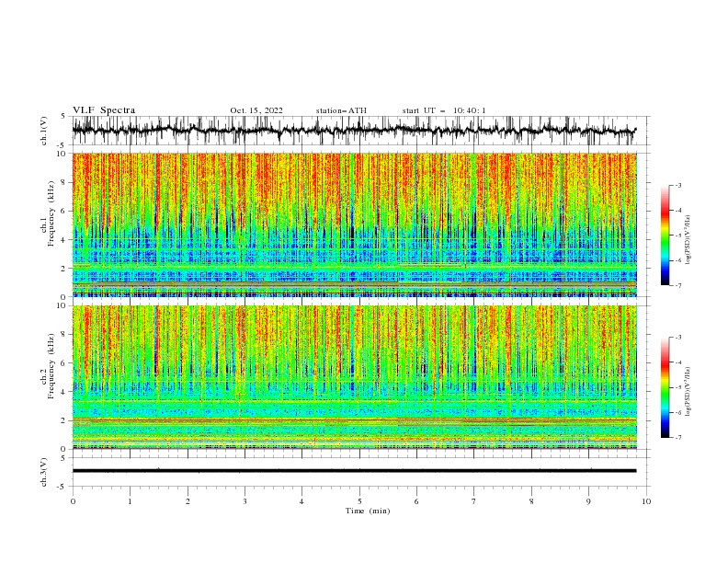Click the "7" tick on the time axis
This screenshot has width=728, height=563.
coord(474,501)
